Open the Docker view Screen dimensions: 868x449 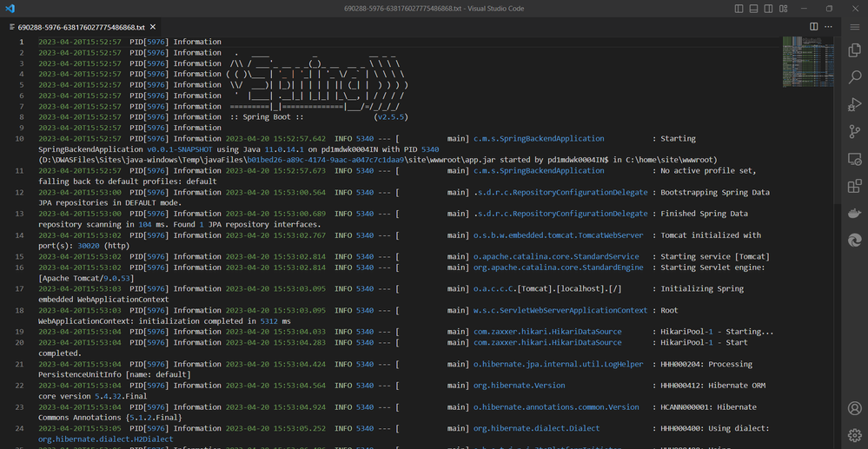pyautogui.click(x=855, y=213)
